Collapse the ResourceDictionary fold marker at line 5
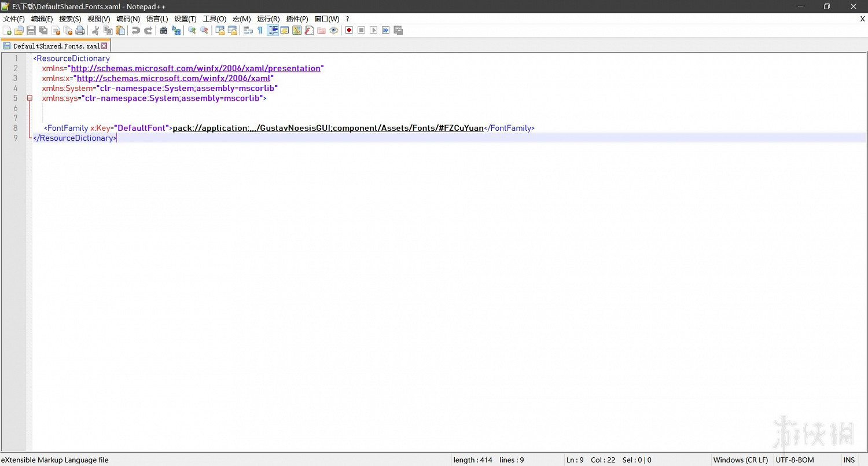Image resolution: width=868 pixels, height=466 pixels. [x=30, y=98]
